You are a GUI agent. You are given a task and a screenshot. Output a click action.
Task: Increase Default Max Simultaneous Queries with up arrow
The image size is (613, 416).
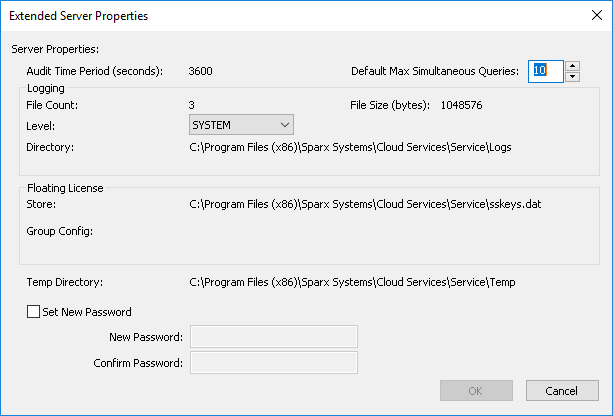(572, 65)
